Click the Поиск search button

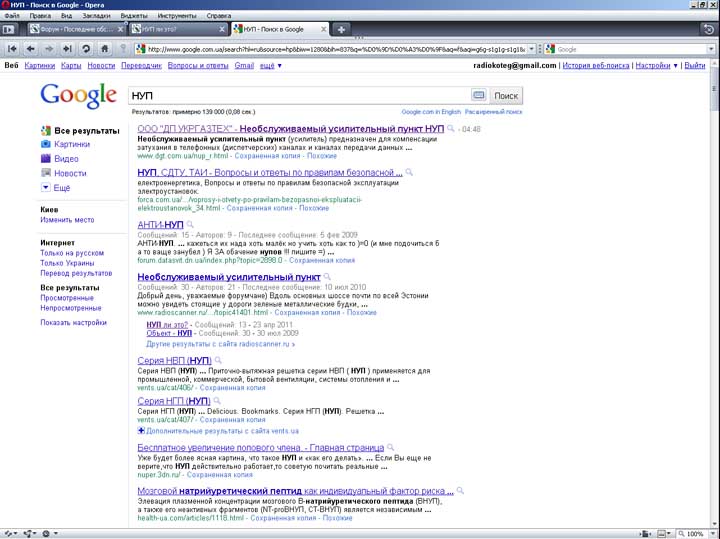(x=506, y=95)
